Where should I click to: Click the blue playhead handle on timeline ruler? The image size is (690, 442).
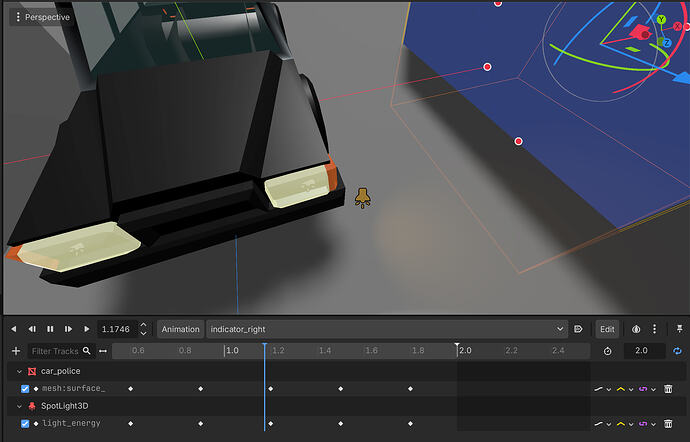pos(264,346)
